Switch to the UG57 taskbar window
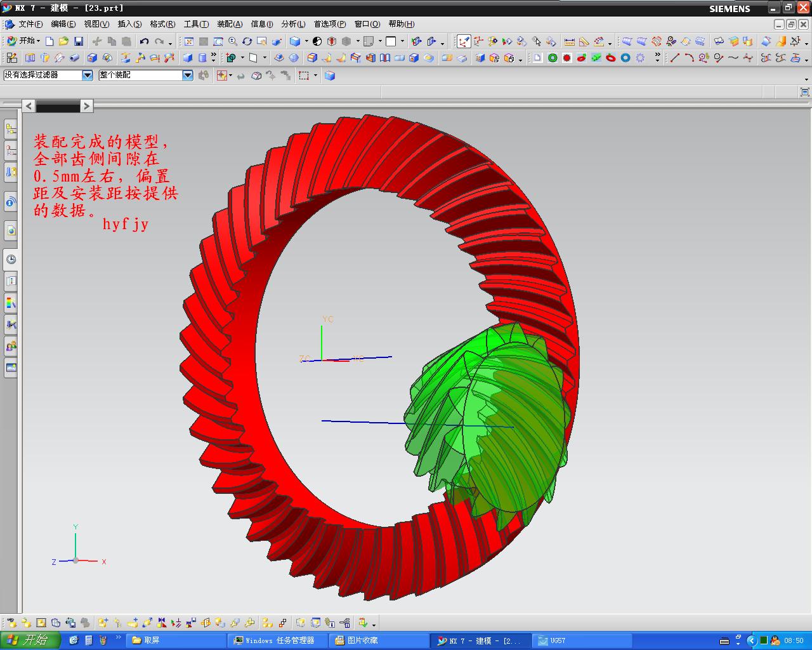 point(582,640)
